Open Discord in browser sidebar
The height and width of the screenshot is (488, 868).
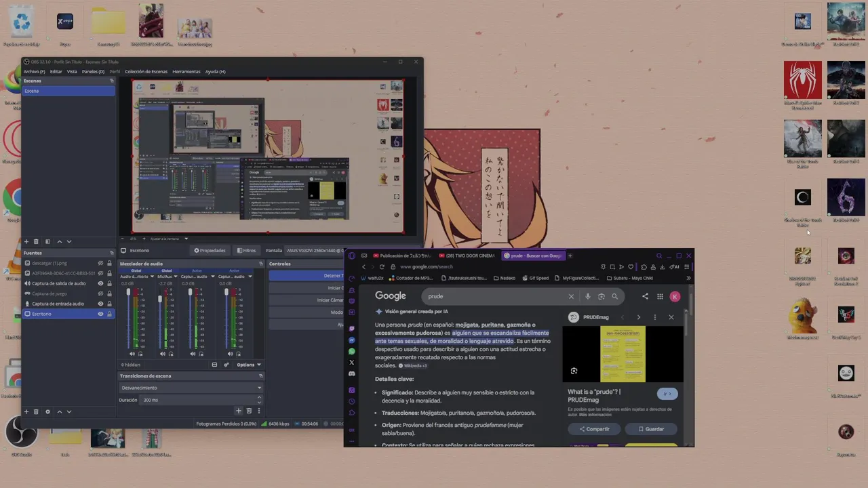[x=351, y=373]
